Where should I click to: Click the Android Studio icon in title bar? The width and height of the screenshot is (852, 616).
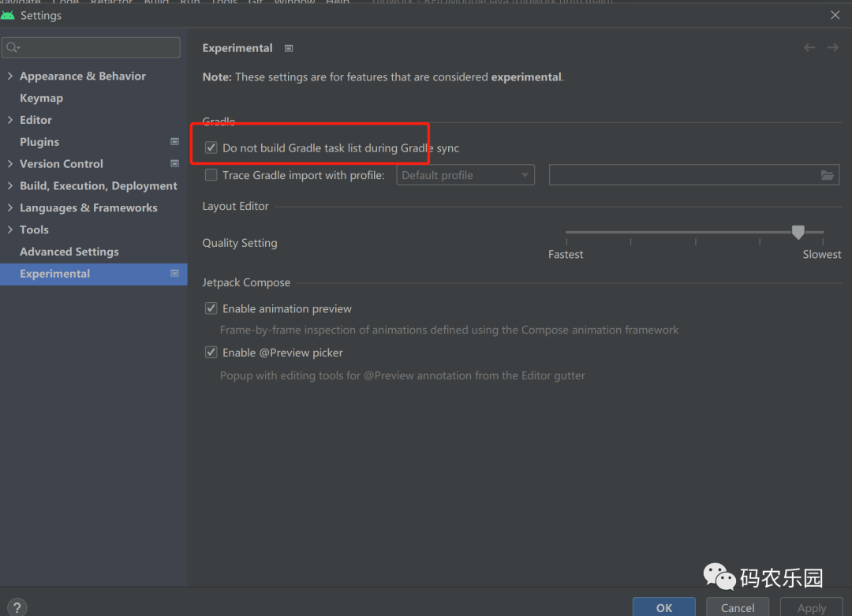(x=8, y=15)
